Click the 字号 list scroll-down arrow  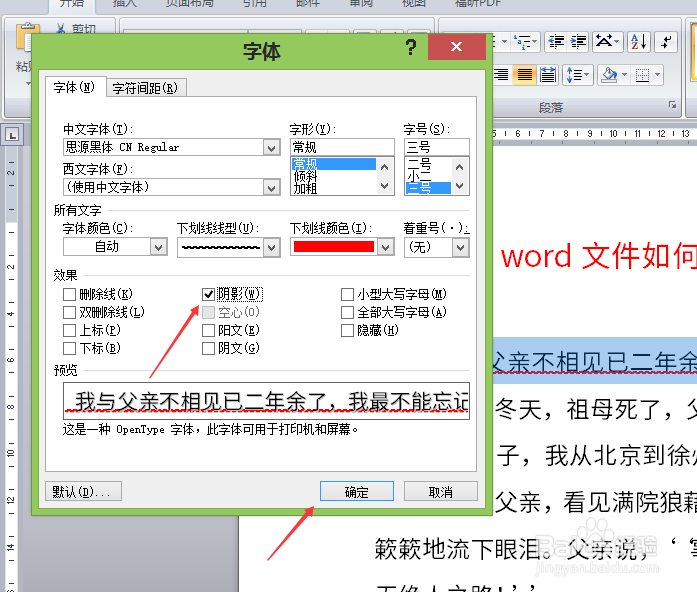click(x=460, y=186)
